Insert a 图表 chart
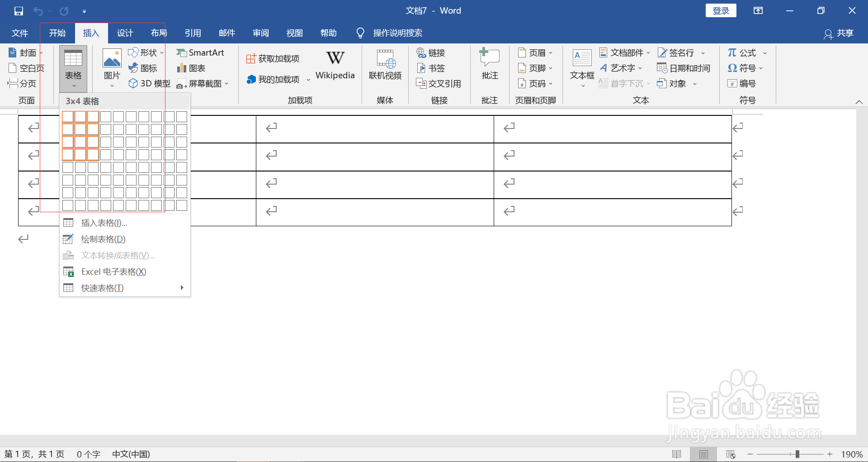 pos(191,68)
